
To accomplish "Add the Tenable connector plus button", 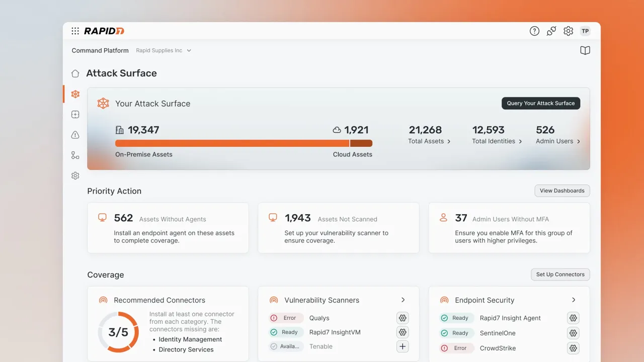I will pyautogui.click(x=403, y=346).
